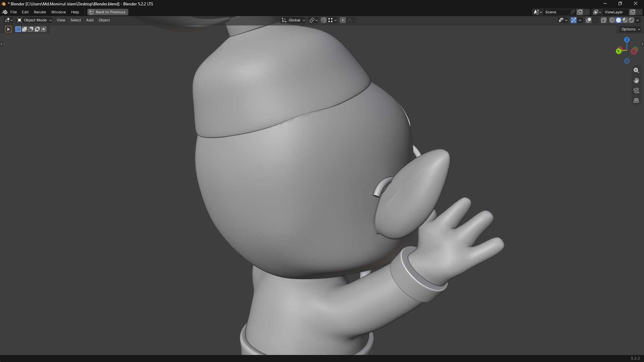Switch to Material Preview shading
Image resolution: width=644 pixels, height=362 pixels.
click(x=625, y=20)
